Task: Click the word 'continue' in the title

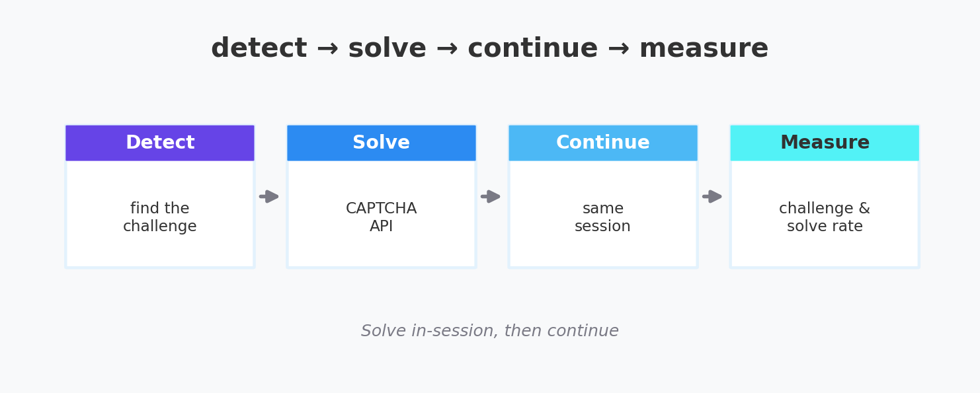Action: (x=533, y=49)
